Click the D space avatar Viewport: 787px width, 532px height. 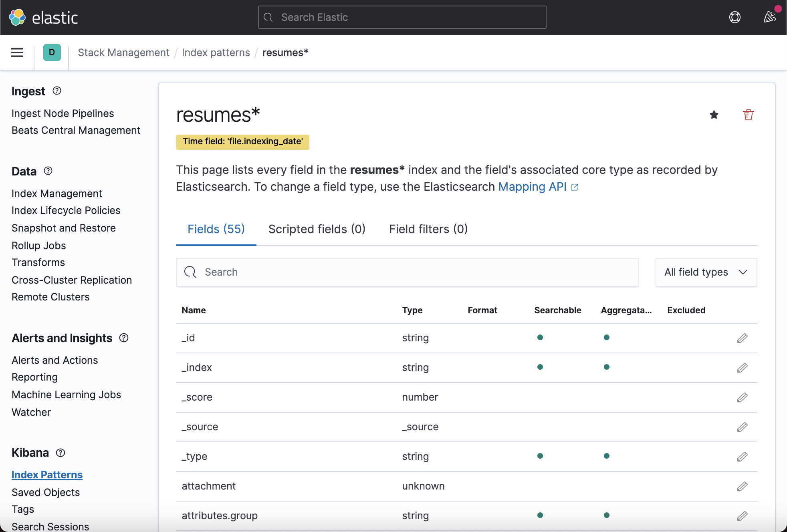[x=52, y=52]
